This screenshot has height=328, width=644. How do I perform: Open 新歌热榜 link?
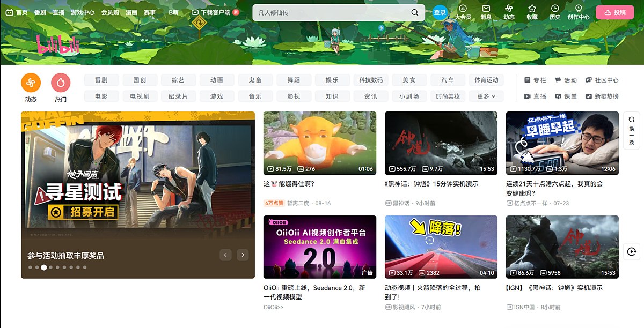[x=602, y=96]
